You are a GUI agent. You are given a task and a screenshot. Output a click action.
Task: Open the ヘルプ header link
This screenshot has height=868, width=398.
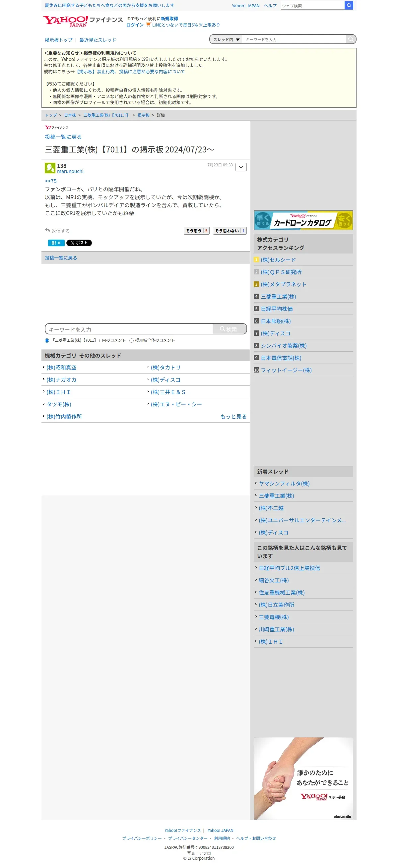coord(270,6)
